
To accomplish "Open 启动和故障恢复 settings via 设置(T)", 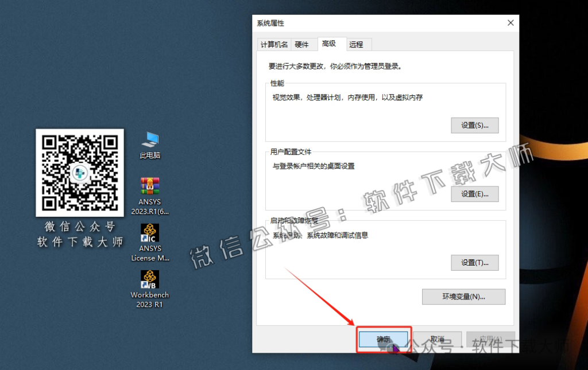I will pyautogui.click(x=475, y=263).
